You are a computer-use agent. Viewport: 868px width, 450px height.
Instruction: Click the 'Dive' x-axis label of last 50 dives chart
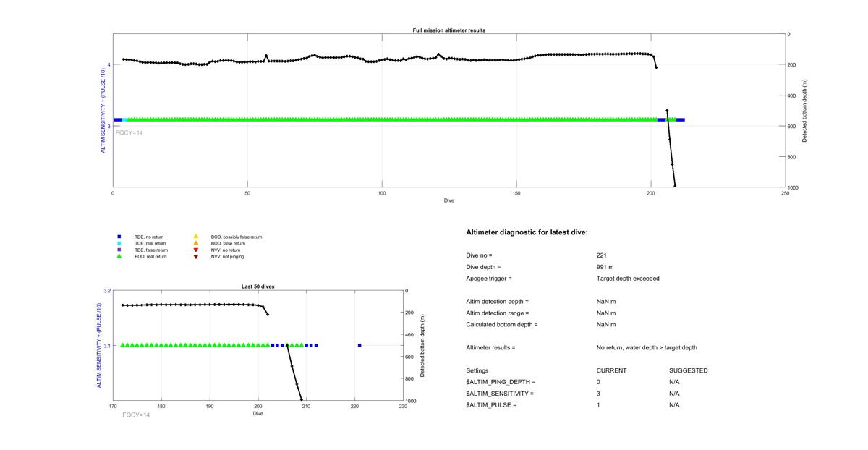click(258, 414)
